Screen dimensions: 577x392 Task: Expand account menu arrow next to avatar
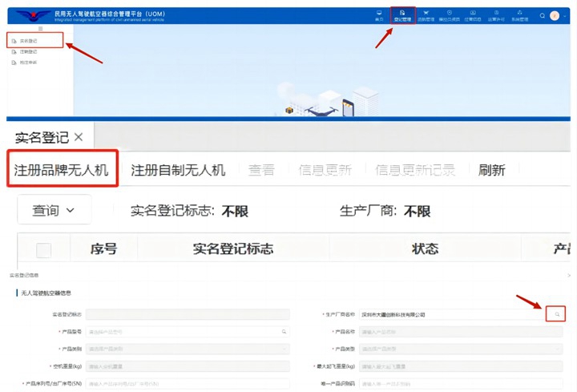564,15
